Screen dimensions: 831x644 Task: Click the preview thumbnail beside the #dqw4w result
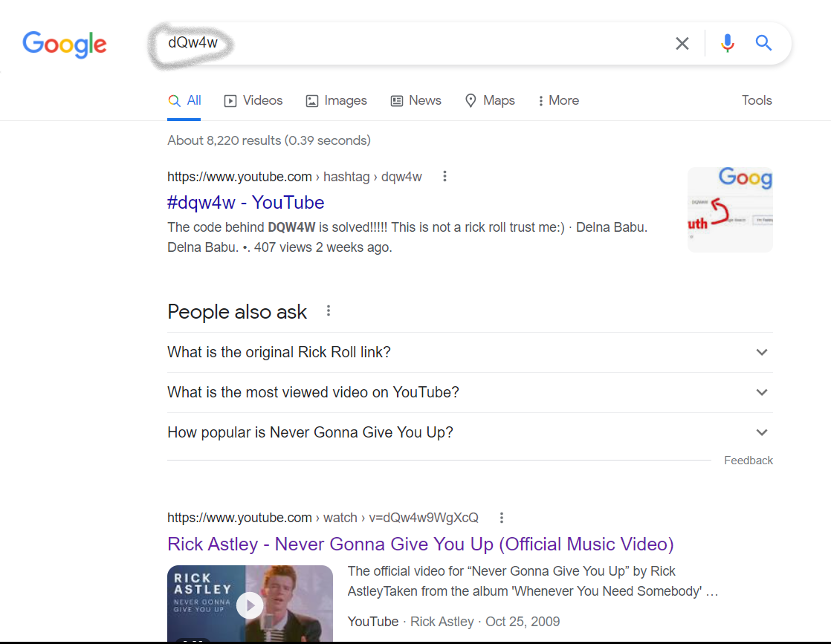coord(729,209)
